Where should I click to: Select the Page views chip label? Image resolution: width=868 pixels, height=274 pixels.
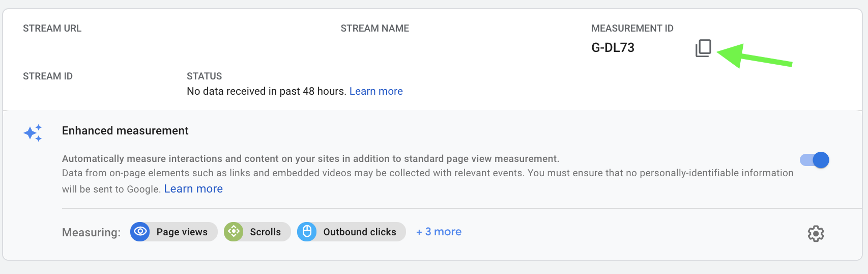(182, 232)
